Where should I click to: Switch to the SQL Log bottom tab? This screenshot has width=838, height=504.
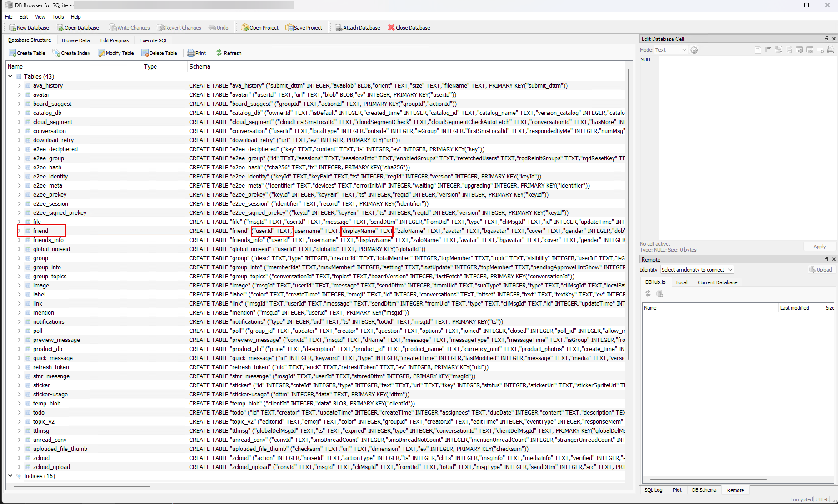(x=653, y=490)
